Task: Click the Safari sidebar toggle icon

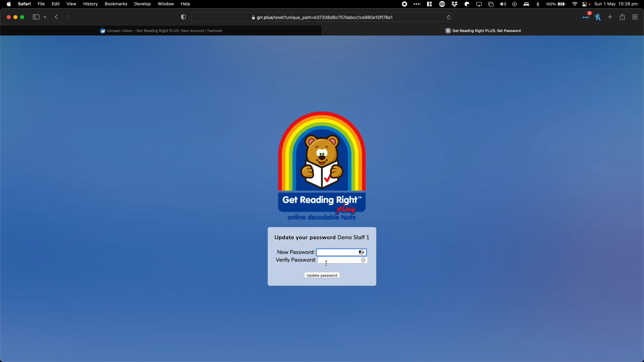Action: pyautogui.click(x=36, y=17)
